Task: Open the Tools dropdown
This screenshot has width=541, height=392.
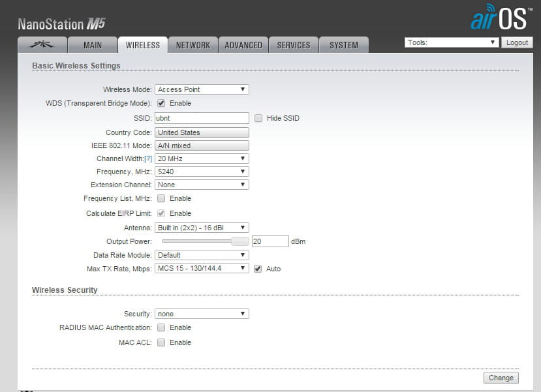Action: tap(452, 42)
